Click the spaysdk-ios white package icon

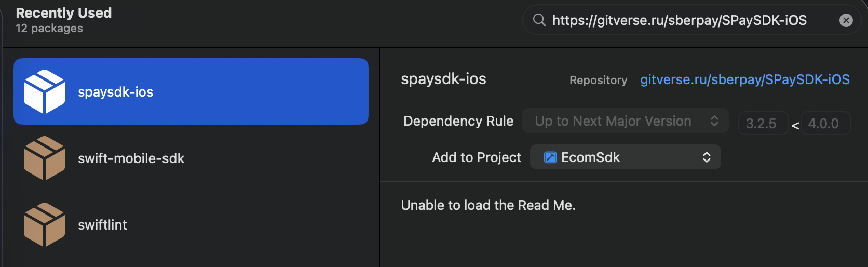45,91
